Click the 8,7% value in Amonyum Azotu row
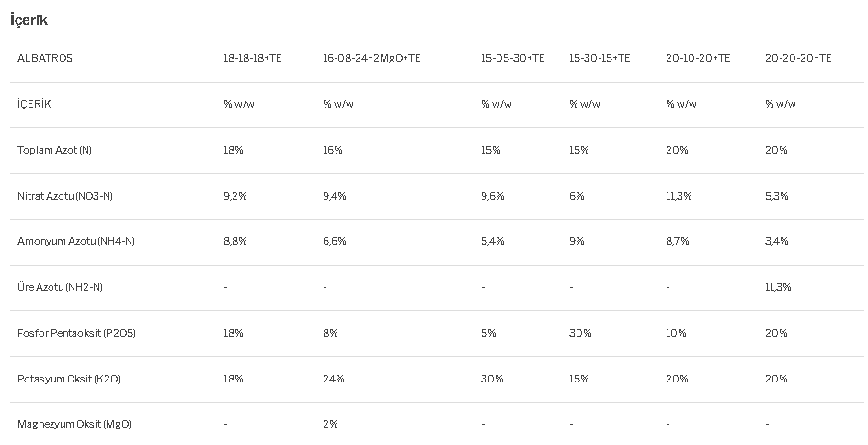The width and height of the screenshot is (868, 445). pos(677,241)
